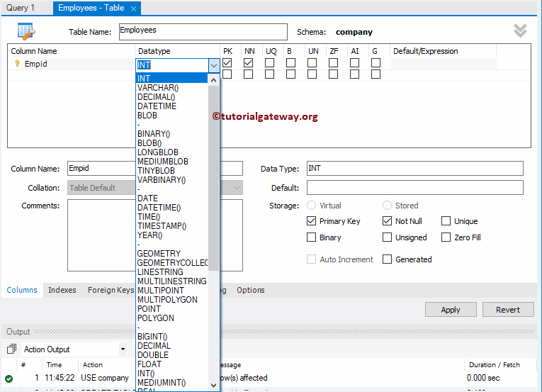The height and width of the screenshot is (392, 542).
Task: Choose FLOAT from the datatype list
Action: (x=149, y=364)
